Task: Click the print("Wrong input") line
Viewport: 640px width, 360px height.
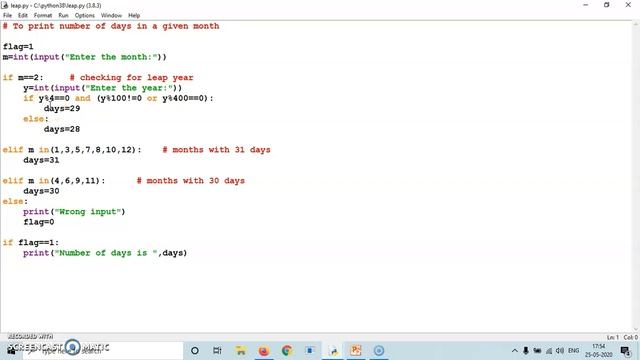Action: coord(74,212)
